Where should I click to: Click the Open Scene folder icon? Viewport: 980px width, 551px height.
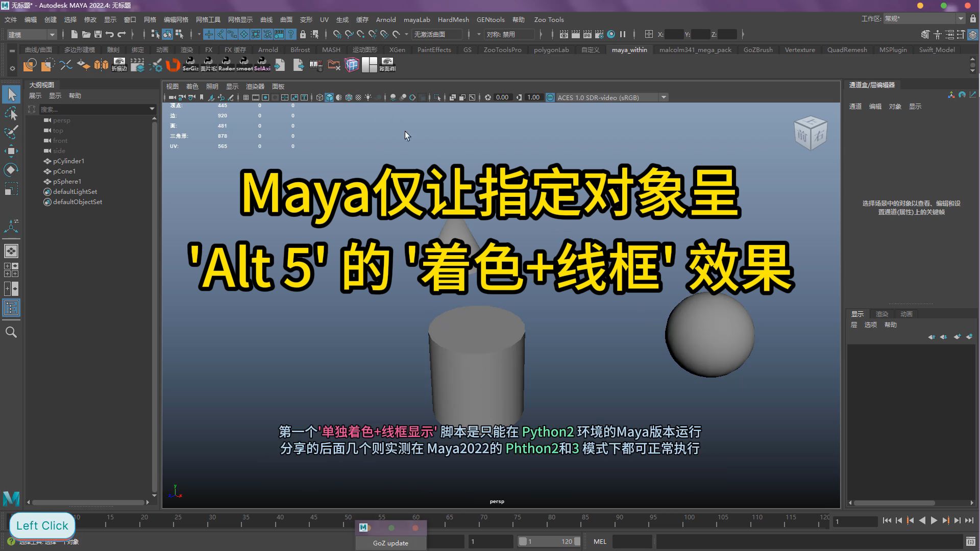click(86, 34)
